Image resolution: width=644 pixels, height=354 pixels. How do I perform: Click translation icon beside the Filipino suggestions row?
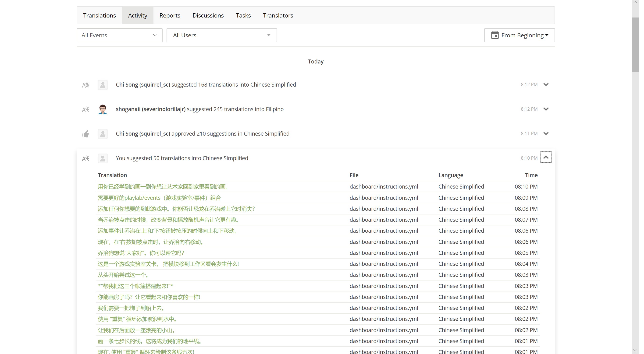click(x=85, y=109)
